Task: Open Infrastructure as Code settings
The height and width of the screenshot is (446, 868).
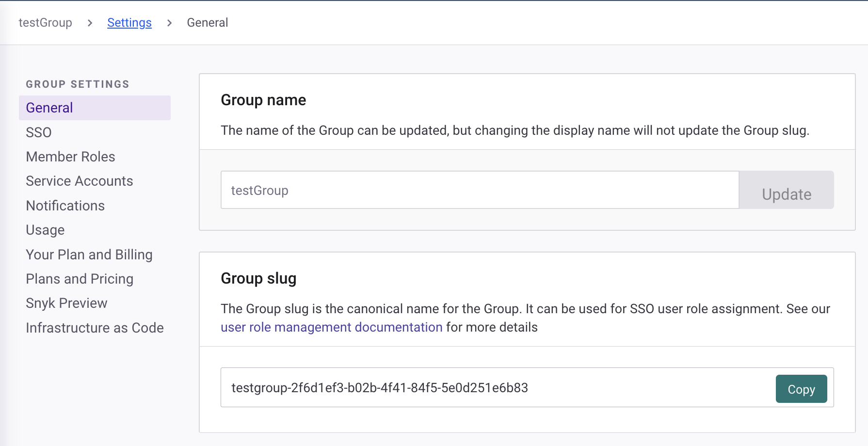Action: 95,328
